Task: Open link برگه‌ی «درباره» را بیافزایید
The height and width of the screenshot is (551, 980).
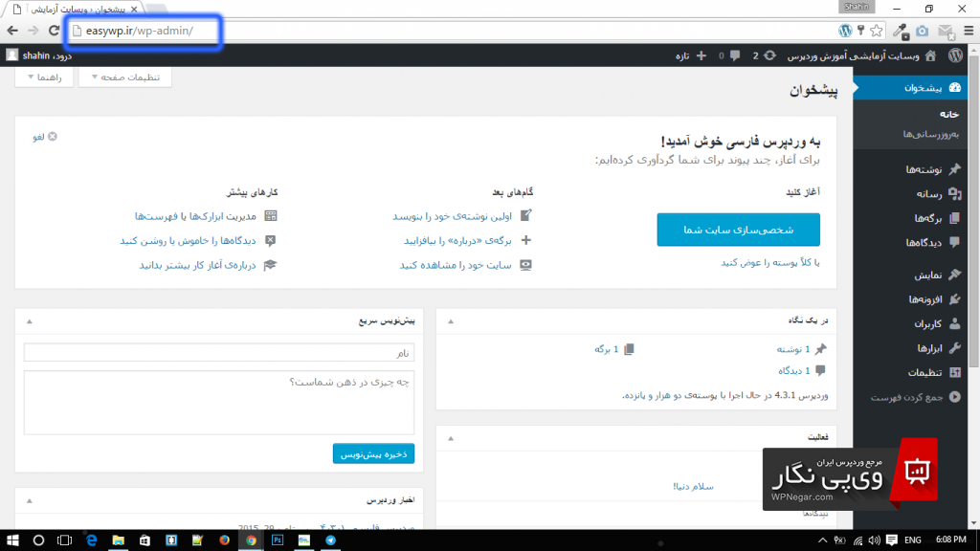Action: (x=457, y=240)
